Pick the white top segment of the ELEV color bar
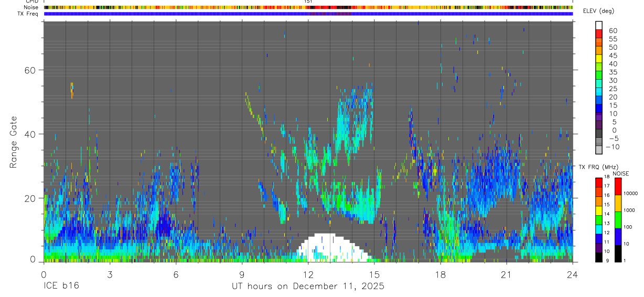This screenshot has width=644, height=297. 599,25
